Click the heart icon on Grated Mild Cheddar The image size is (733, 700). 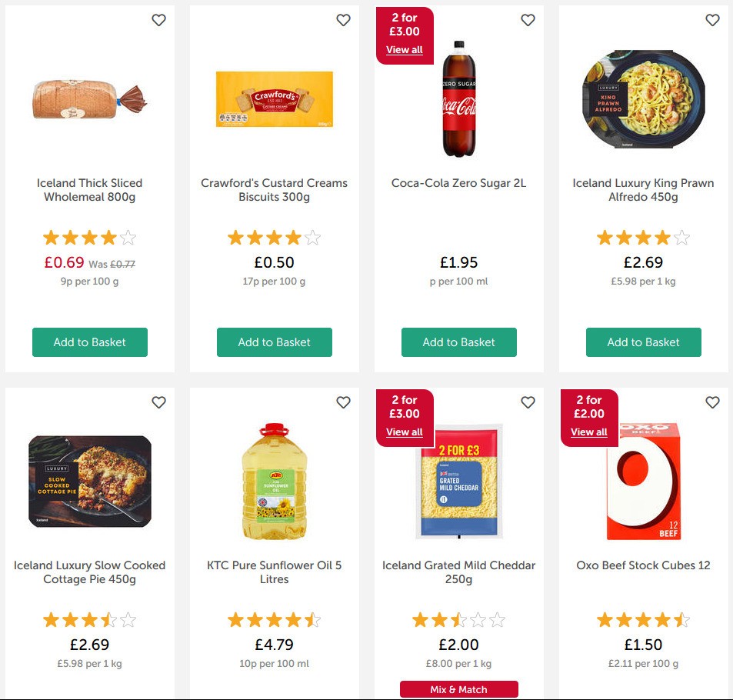pyautogui.click(x=528, y=402)
